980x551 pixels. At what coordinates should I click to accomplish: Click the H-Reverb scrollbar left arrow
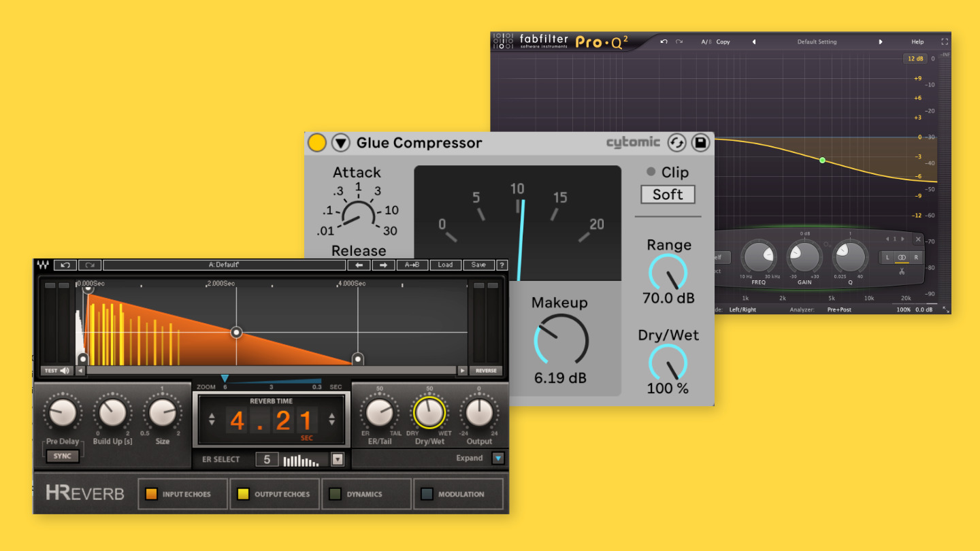coord(80,371)
